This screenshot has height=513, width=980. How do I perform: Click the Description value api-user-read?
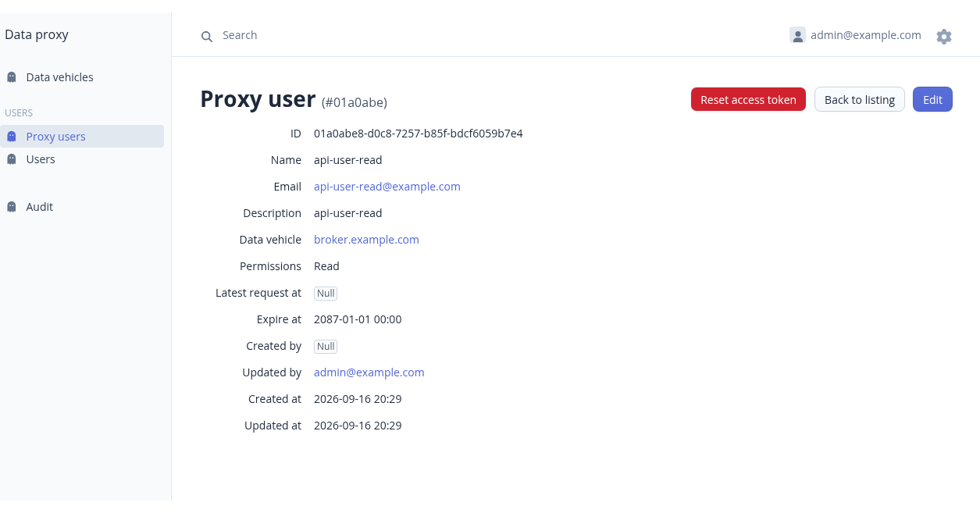point(348,213)
